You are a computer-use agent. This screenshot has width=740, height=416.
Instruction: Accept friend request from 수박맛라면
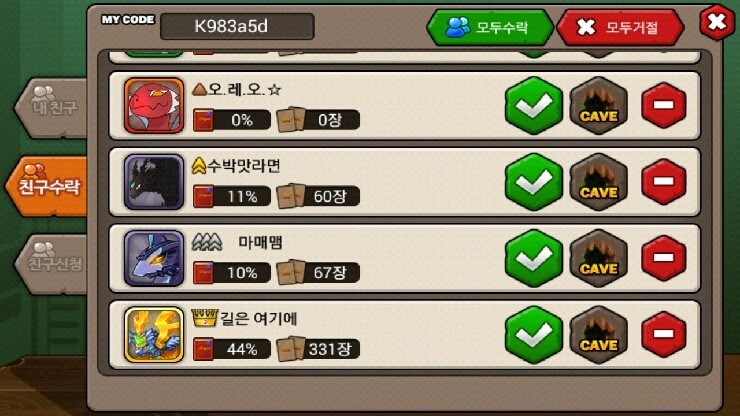click(534, 182)
